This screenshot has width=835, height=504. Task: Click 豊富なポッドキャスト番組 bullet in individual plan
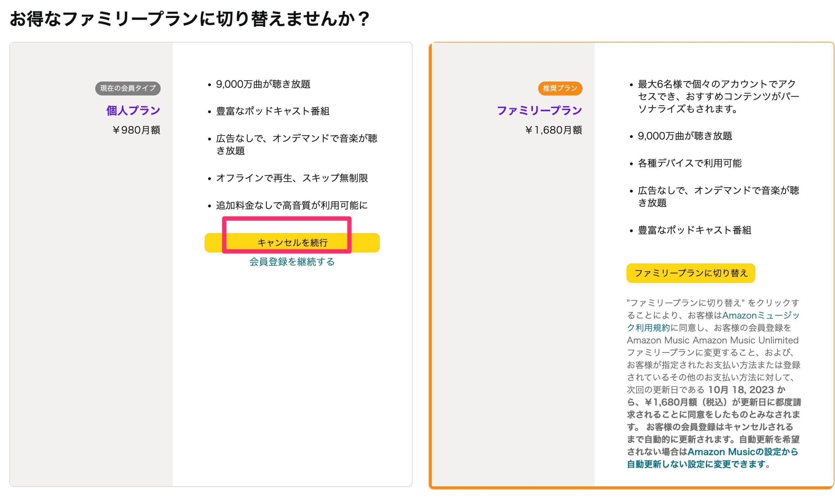click(x=272, y=111)
